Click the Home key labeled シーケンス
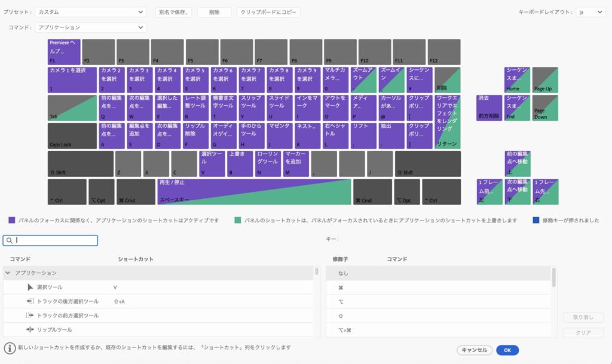 517,80
